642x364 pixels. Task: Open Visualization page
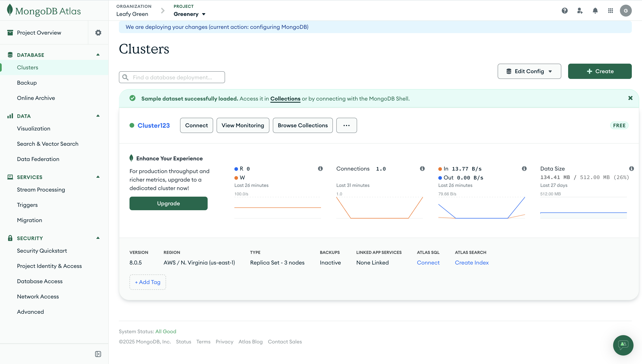[34, 129]
